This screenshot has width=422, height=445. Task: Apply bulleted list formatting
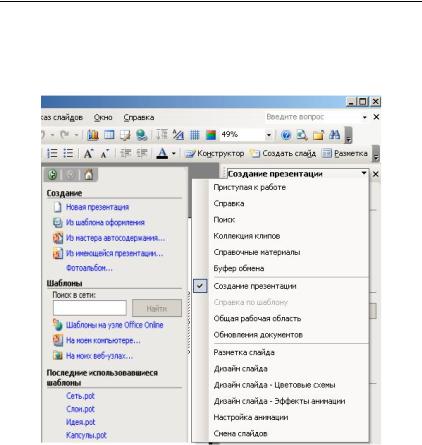click(x=68, y=153)
